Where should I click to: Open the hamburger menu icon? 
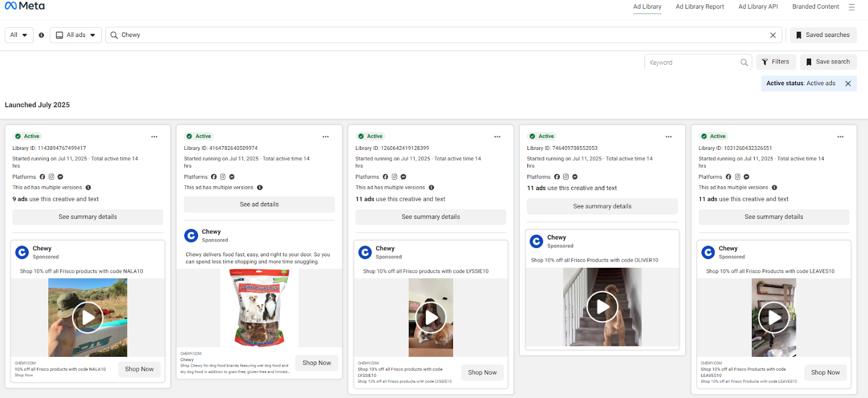(x=852, y=7)
